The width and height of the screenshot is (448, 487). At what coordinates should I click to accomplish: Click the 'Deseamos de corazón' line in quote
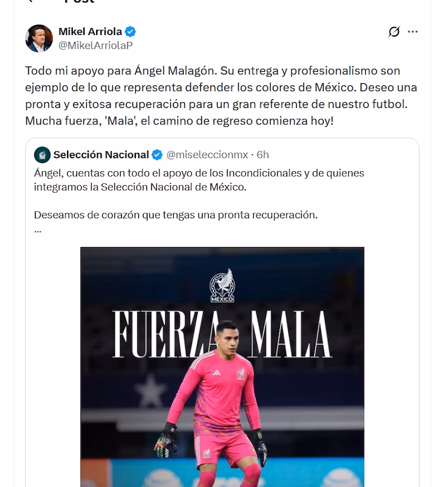pos(176,215)
